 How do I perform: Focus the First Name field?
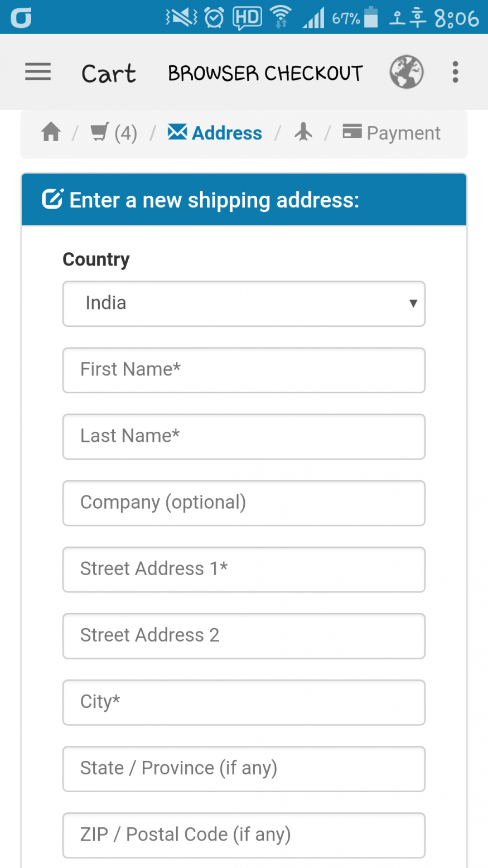[x=244, y=370]
